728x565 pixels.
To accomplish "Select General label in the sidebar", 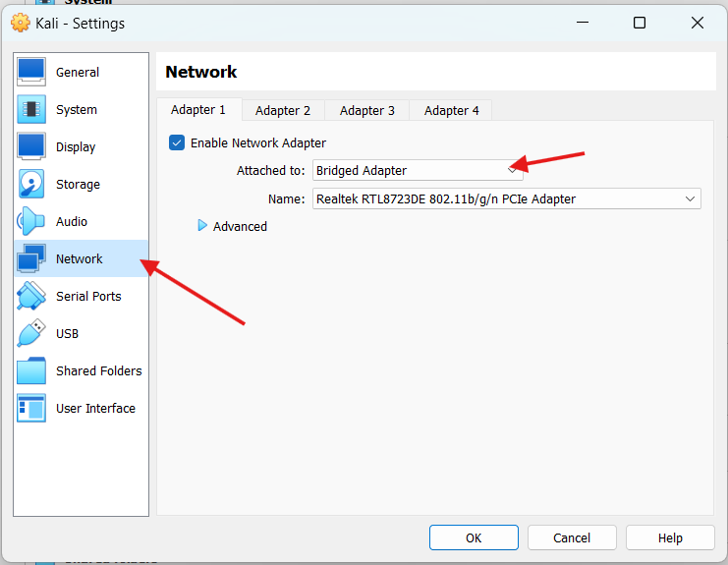I will (78, 73).
